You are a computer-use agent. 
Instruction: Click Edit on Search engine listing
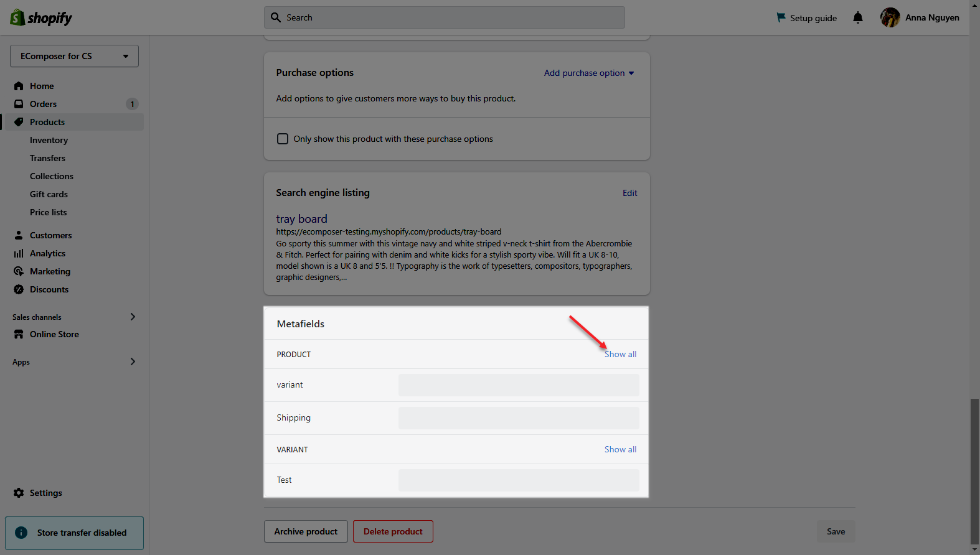click(629, 193)
